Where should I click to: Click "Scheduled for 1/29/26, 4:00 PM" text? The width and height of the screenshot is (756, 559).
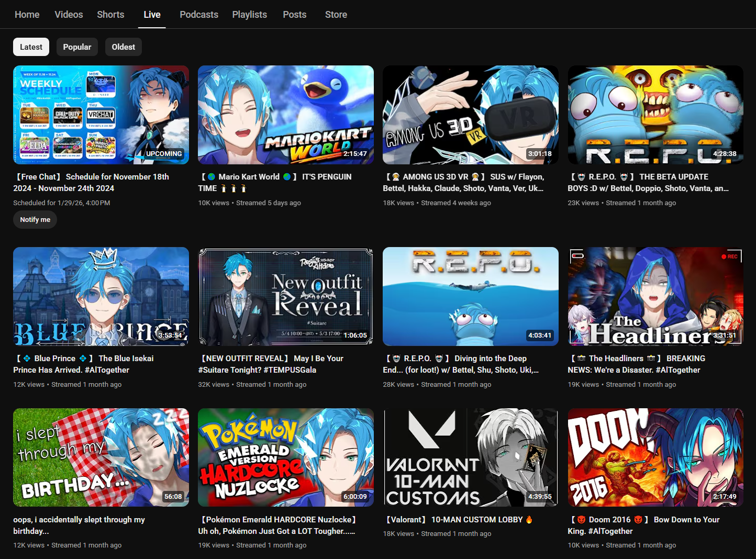point(62,203)
